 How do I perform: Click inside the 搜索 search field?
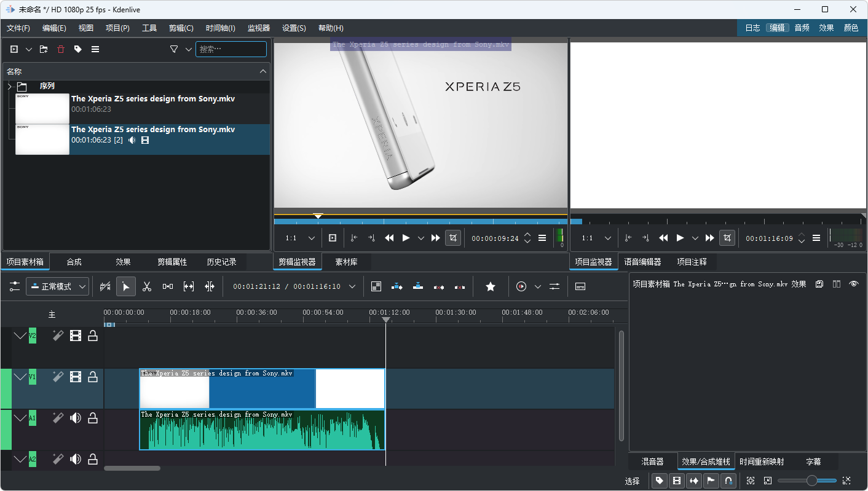pyautogui.click(x=231, y=49)
